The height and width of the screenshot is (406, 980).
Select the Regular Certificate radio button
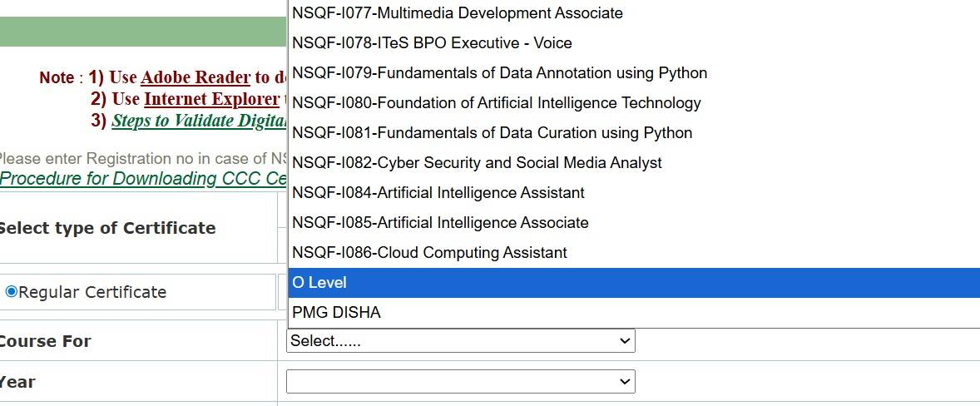pos(12,292)
